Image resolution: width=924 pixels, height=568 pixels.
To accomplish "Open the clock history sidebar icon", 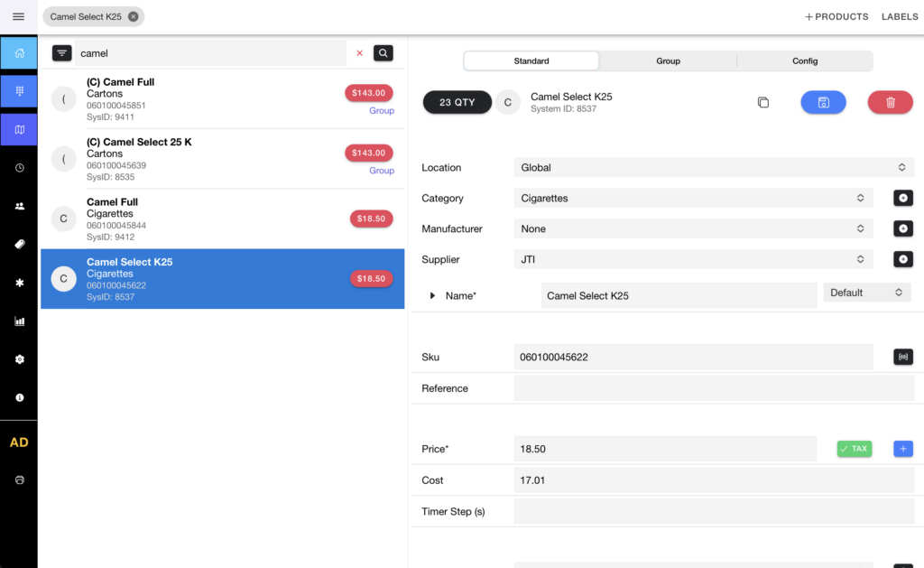I will tap(20, 168).
